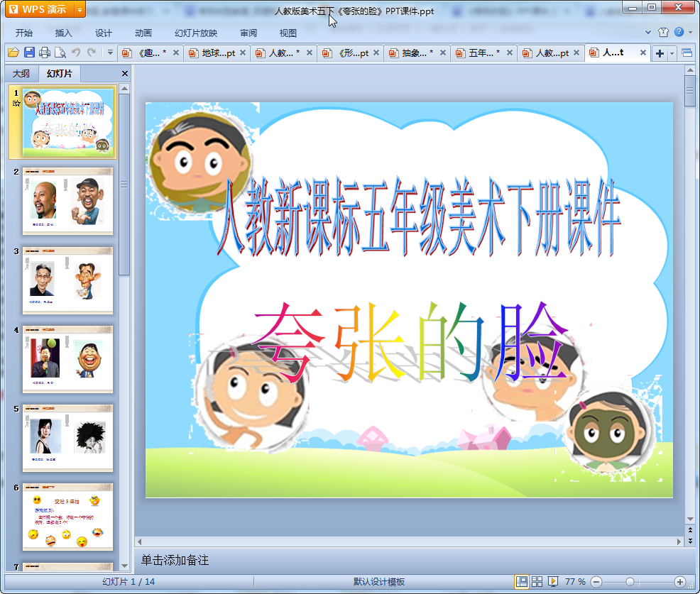The width and height of the screenshot is (700, 594).
Task: Switch to the 大纲 outline tab
Action: 21,74
